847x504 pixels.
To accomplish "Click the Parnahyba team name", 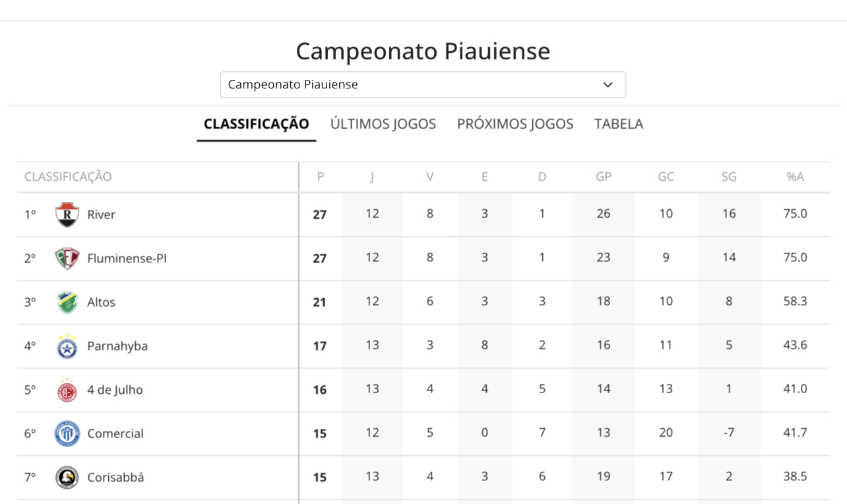I will click(117, 346).
